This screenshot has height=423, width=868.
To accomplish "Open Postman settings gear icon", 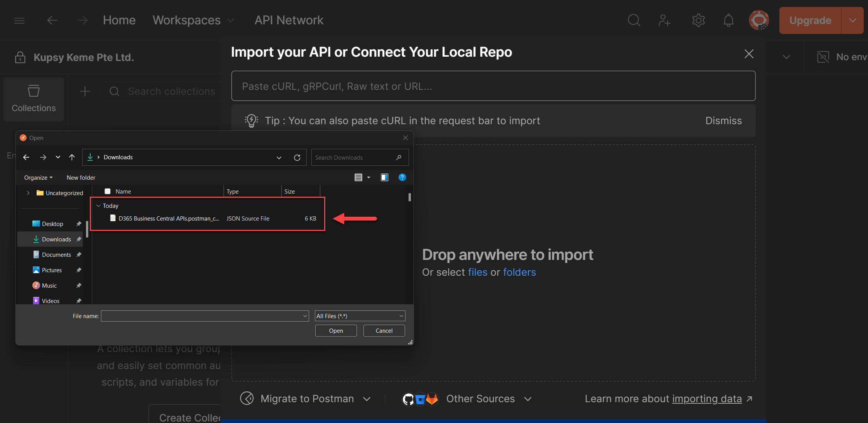I will 698,20.
